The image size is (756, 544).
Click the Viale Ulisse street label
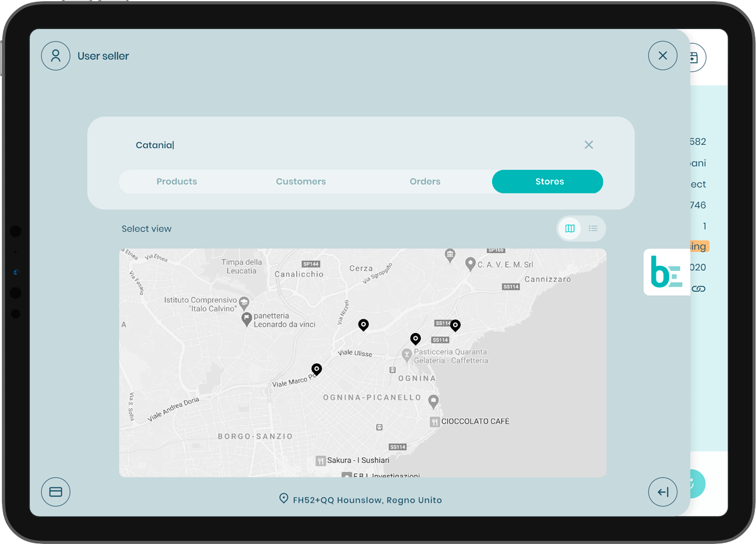pos(355,353)
